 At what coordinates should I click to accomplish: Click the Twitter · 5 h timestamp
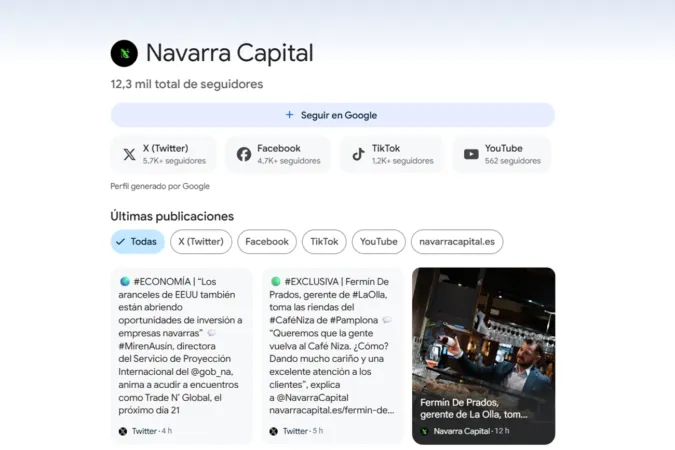tap(303, 431)
